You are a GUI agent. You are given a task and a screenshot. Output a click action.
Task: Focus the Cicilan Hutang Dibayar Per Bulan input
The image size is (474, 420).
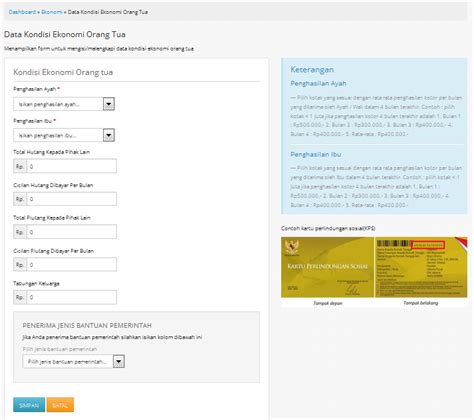click(72, 199)
